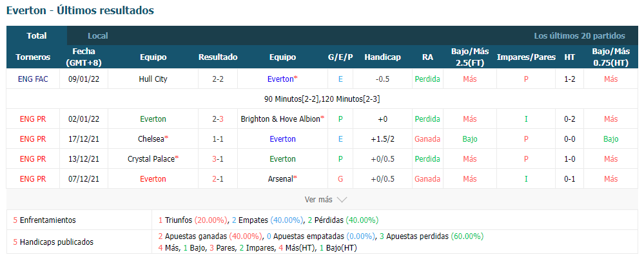Click ENG PR in 07/12/21 row
The width and height of the screenshot is (644, 259).
click(33, 179)
